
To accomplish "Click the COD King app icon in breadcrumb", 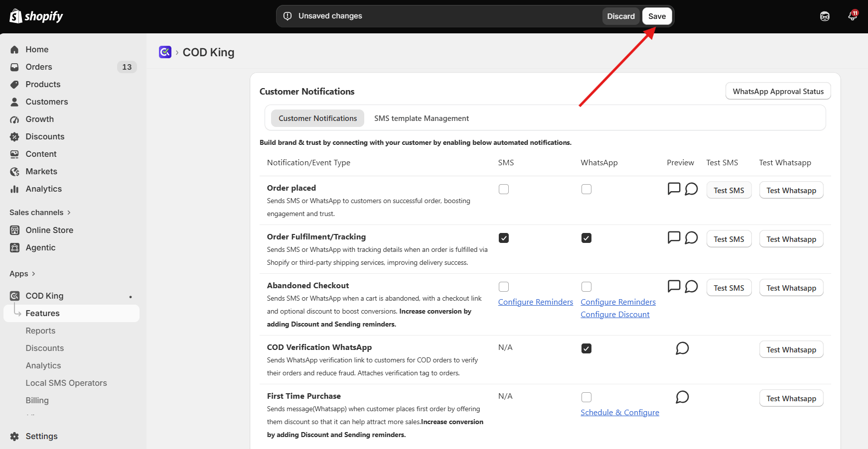I will 165,52.
